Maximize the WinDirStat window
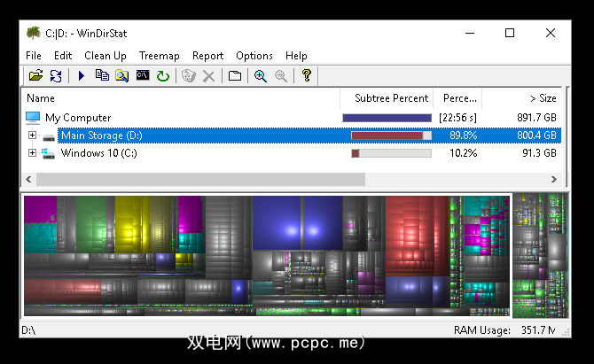 pos(510,34)
